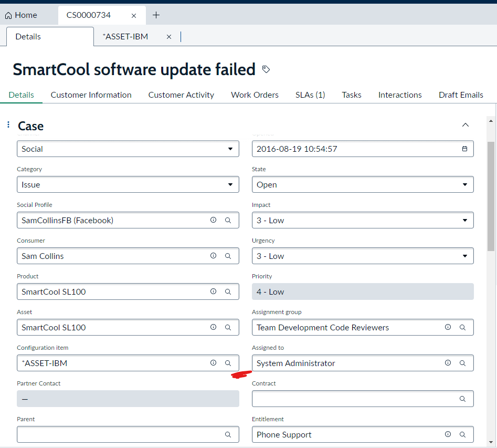The height and width of the screenshot is (448, 497).
Task: Click the vertical scrollbar thumb
Action: pos(491,196)
